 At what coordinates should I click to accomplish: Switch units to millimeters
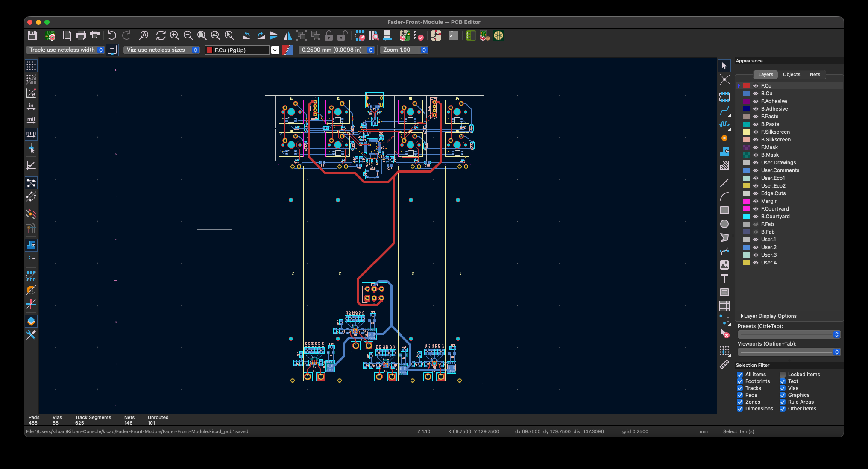[x=31, y=134]
